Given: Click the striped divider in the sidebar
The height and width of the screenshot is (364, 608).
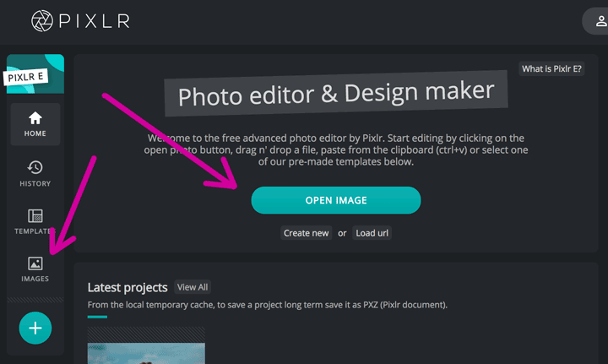Looking at the screenshot, I should pos(35,300).
